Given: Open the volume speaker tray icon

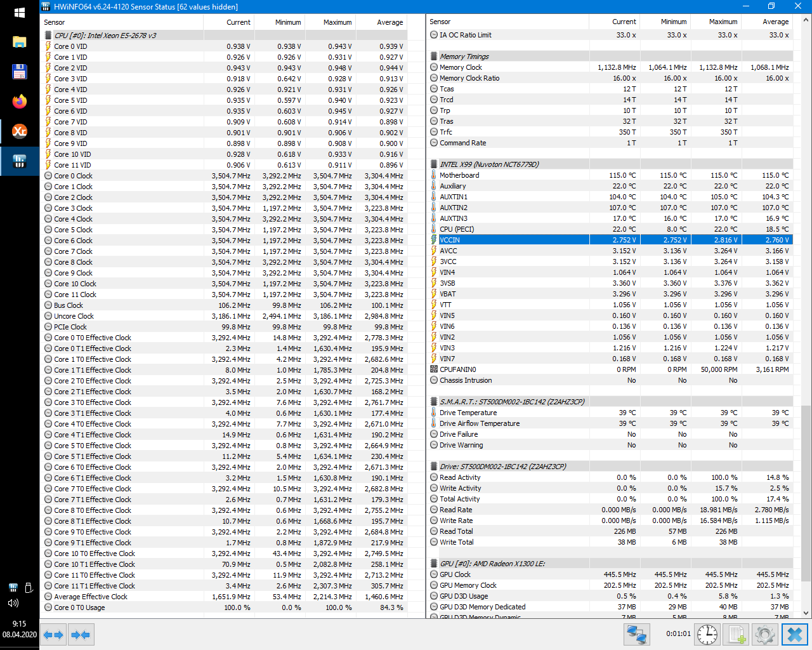Looking at the screenshot, I should [13, 603].
